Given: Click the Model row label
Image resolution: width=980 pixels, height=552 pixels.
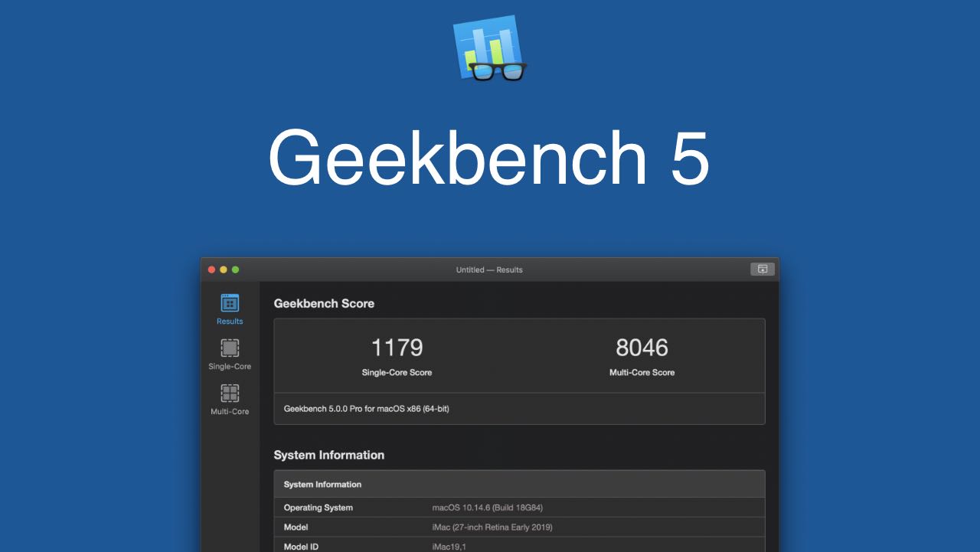Looking at the screenshot, I should [x=296, y=528].
